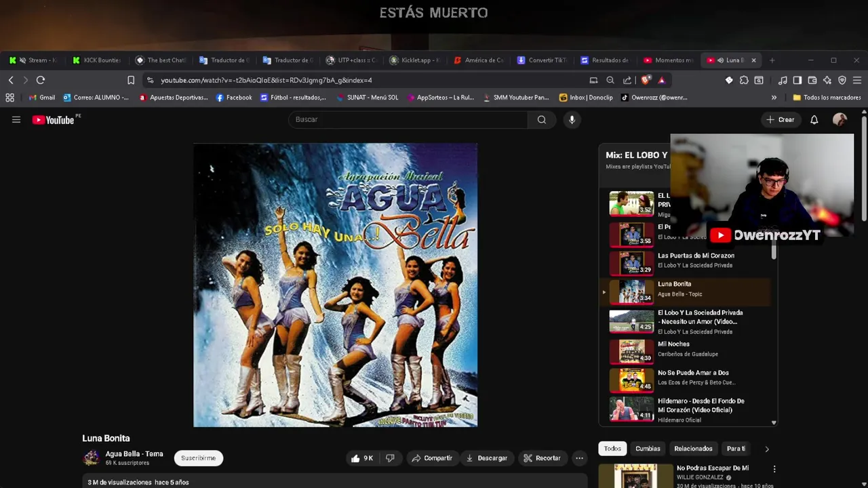Screen dimensions: 868x488
Task: Share the Luna Bonita video
Action: (432, 458)
